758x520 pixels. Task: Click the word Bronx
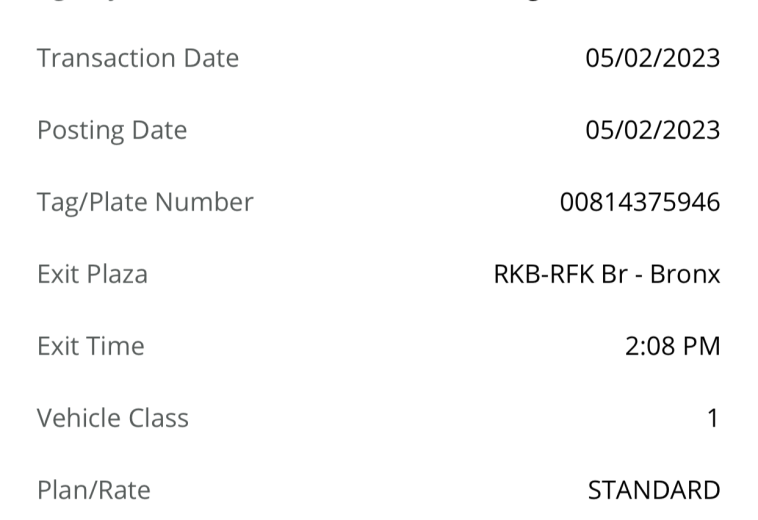pos(685,274)
